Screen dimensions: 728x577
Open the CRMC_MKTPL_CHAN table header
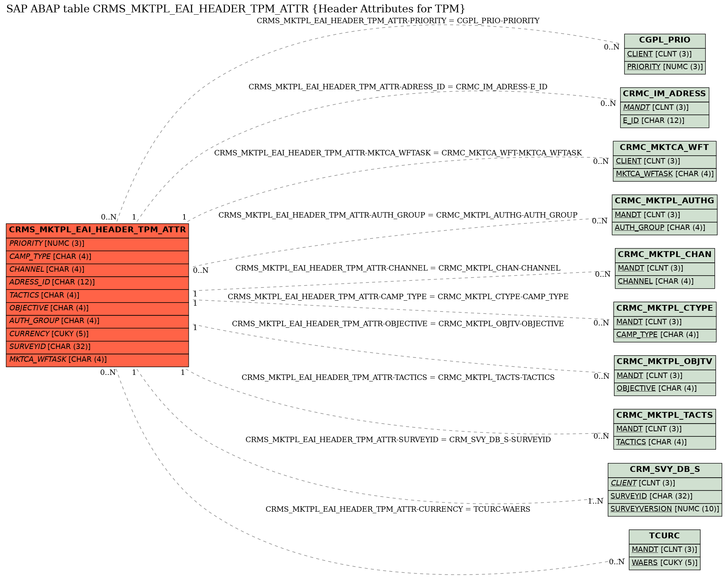665,255
